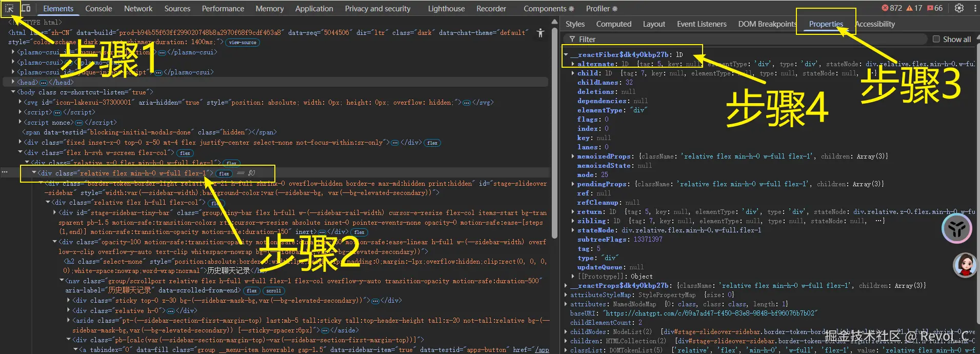
Task: Click the Elements panel vertical scrollbar
Action: click(554, 128)
